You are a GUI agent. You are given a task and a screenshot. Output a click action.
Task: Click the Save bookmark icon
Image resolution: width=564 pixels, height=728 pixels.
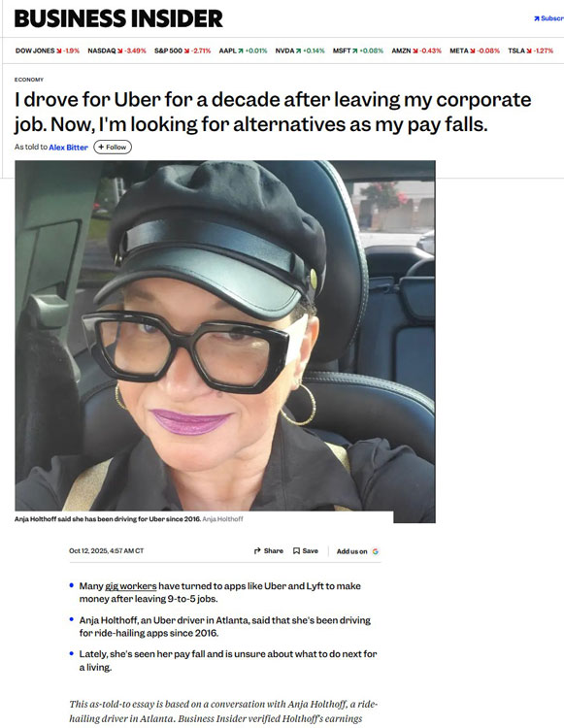(x=296, y=551)
